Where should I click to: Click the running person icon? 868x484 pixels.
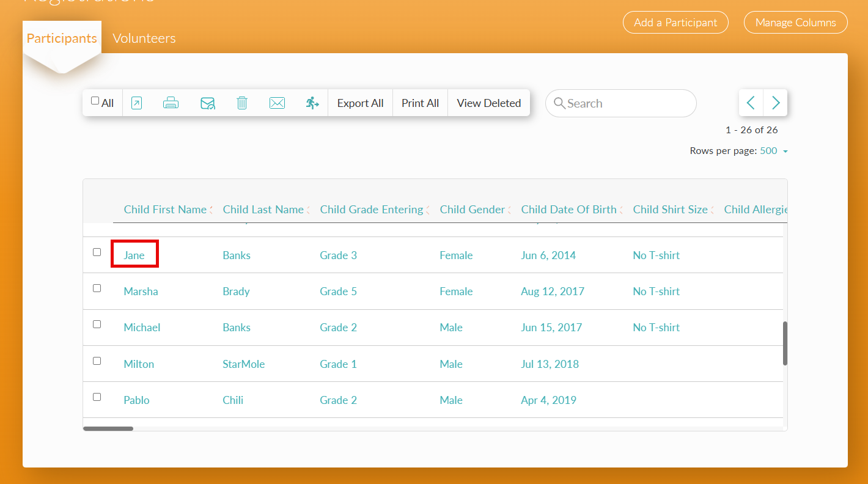tap(312, 103)
